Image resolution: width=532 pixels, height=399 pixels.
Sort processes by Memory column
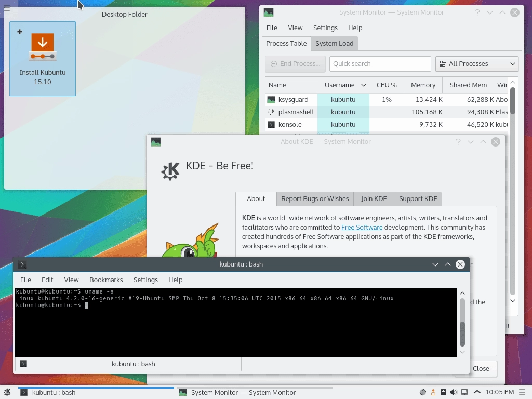coord(423,85)
